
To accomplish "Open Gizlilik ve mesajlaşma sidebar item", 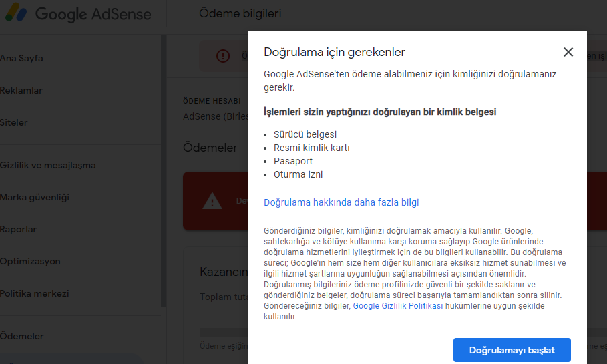I will tap(48, 166).
